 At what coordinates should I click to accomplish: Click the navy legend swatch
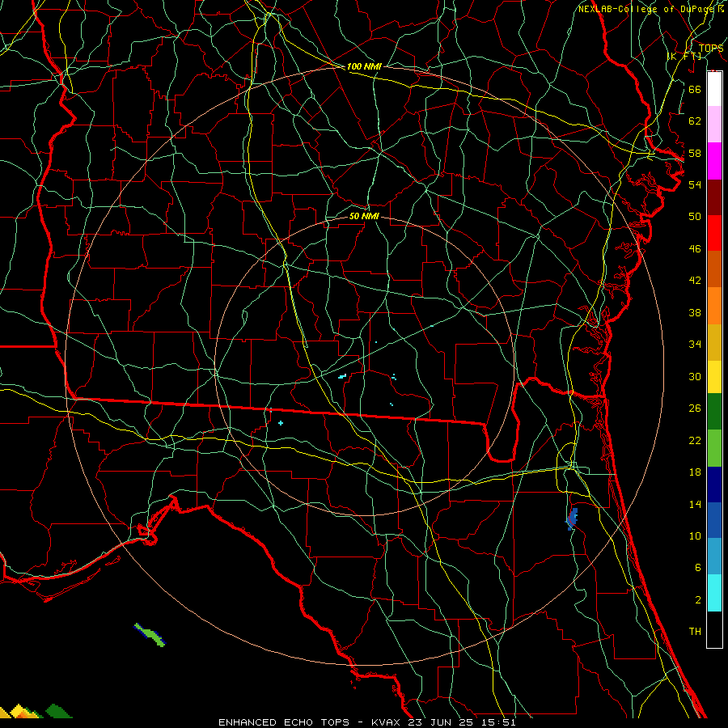click(x=714, y=485)
